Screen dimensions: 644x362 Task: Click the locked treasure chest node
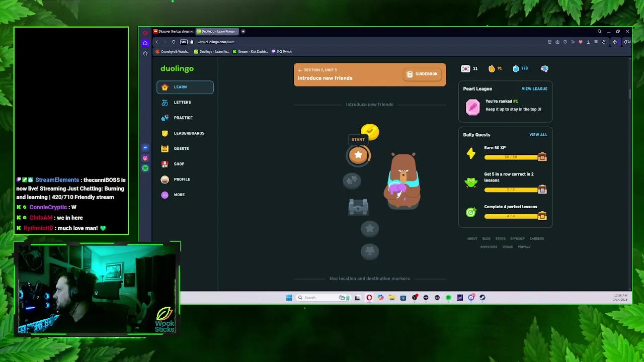point(358,207)
